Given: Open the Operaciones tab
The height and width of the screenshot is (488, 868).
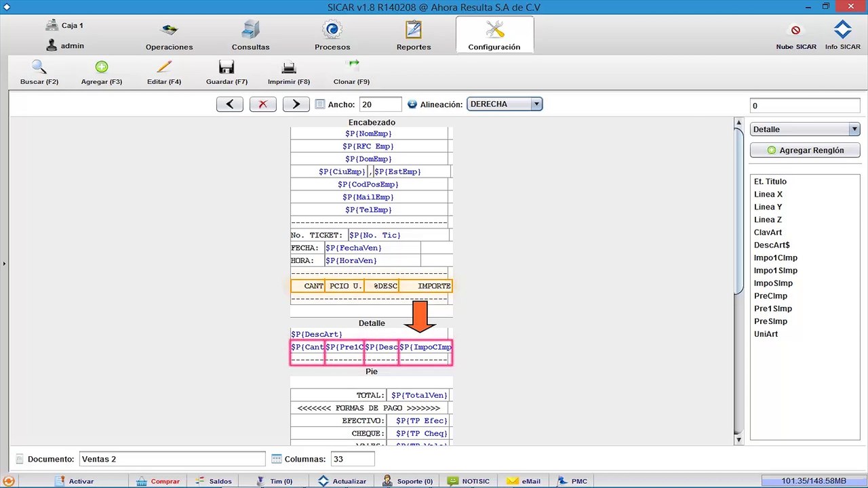Looking at the screenshot, I should tap(169, 37).
